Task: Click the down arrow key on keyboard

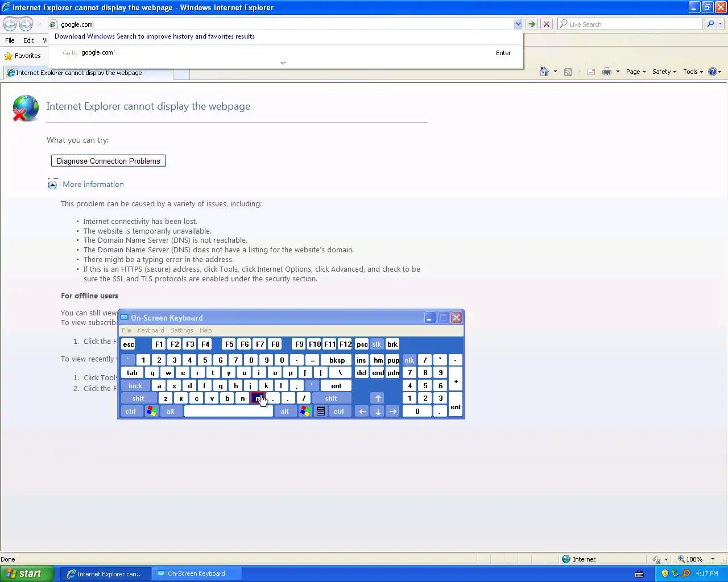Action: 378,411
